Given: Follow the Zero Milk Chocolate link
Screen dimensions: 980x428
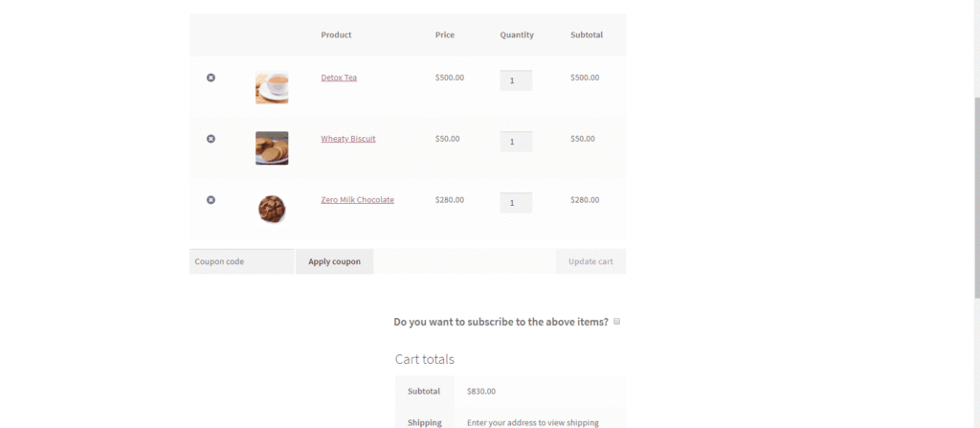Looking at the screenshot, I should (x=358, y=200).
